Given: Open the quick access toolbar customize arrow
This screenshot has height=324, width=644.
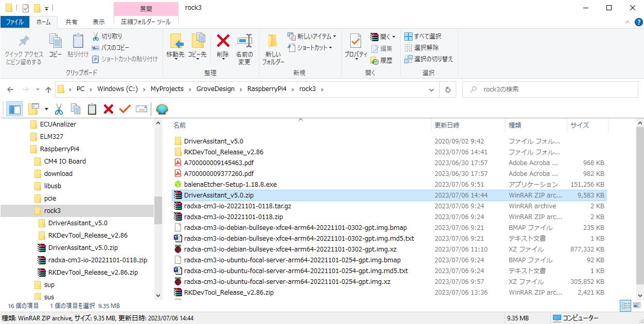Looking at the screenshot, I should click(x=46, y=8).
